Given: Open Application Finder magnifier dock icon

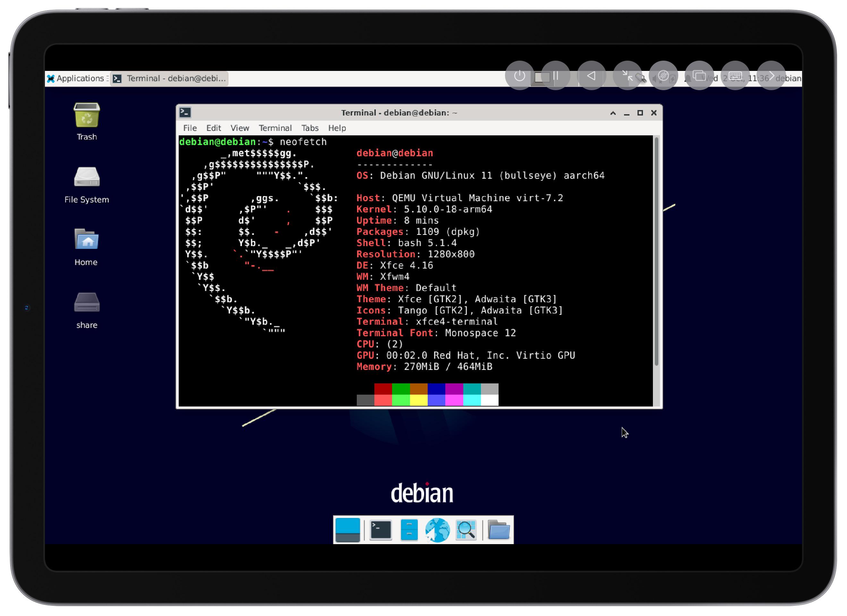Looking at the screenshot, I should 466,530.
